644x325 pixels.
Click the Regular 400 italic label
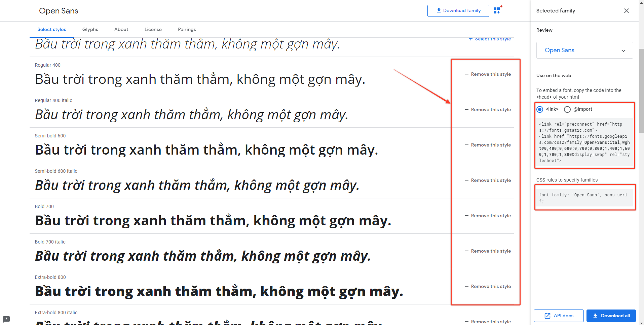tap(53, 100)
